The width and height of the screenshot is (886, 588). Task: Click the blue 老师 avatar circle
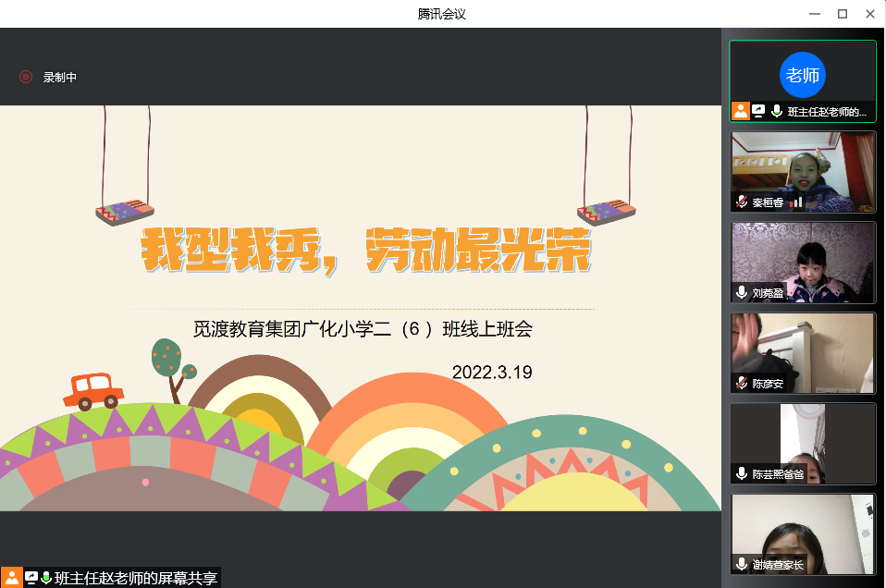tap(803, 75)
